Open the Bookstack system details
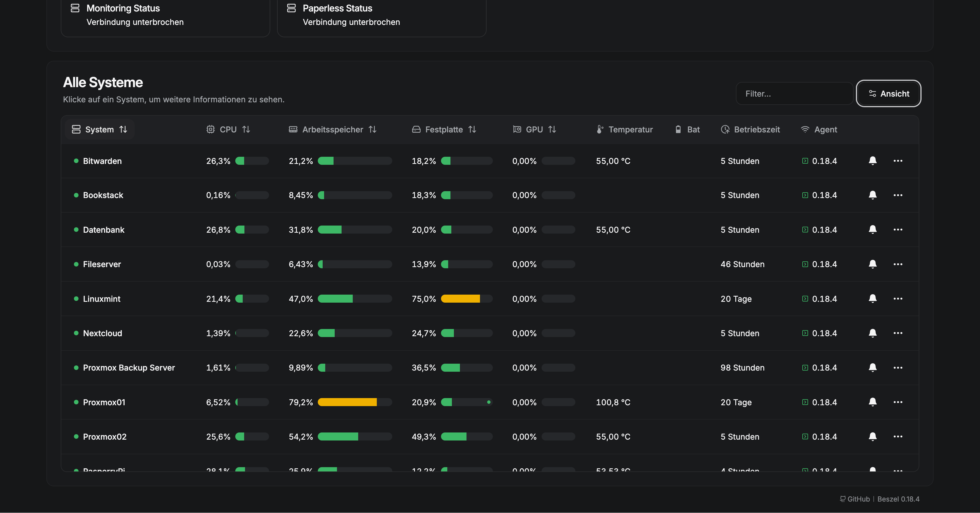Image resolution: width=980 pixels, height=513 pixels. coord(103,195)
